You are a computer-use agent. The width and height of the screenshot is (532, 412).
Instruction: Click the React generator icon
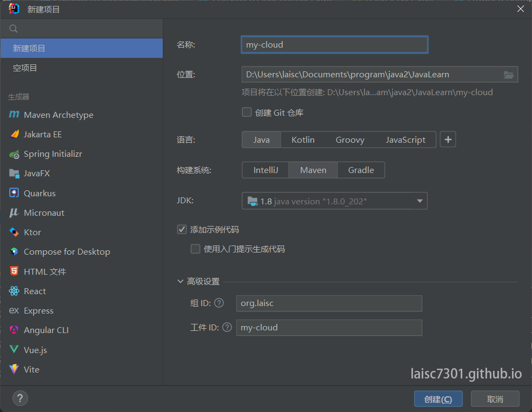coord(14,291)
